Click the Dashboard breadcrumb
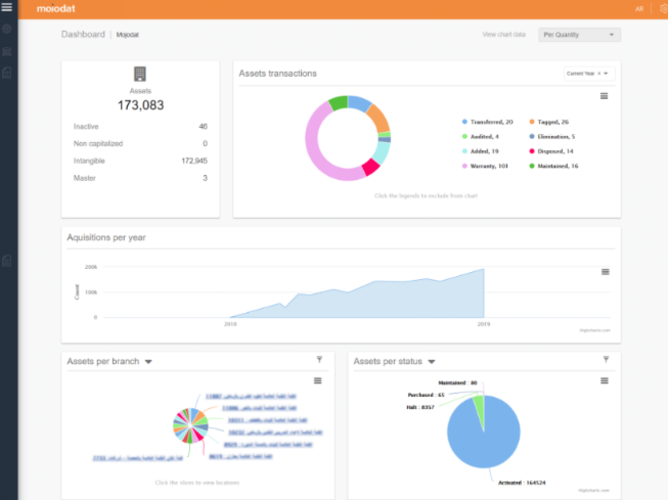Viewport: 668px width, 500px height. (x=82, y=34)
